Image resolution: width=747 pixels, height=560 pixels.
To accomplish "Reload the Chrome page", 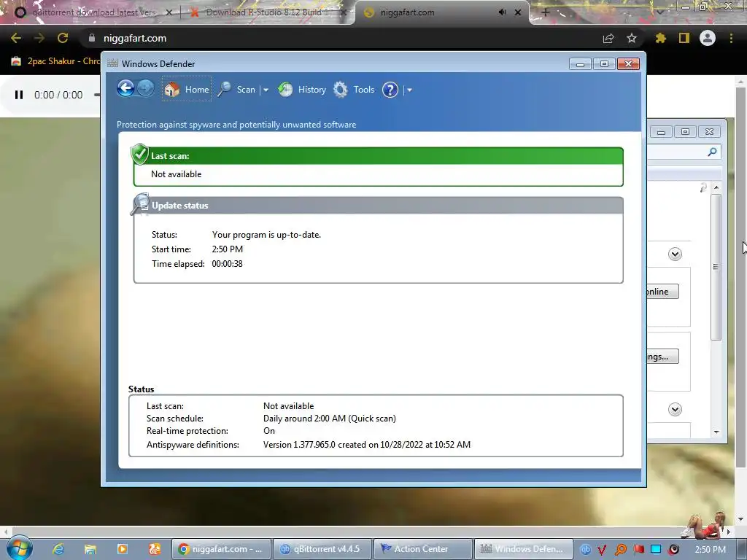I will tap(63, 38).
